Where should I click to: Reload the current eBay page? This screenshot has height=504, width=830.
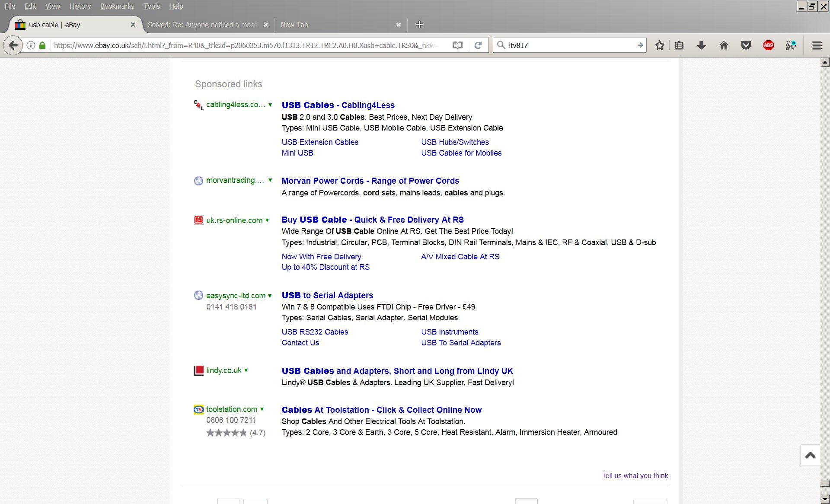[478, 45]
